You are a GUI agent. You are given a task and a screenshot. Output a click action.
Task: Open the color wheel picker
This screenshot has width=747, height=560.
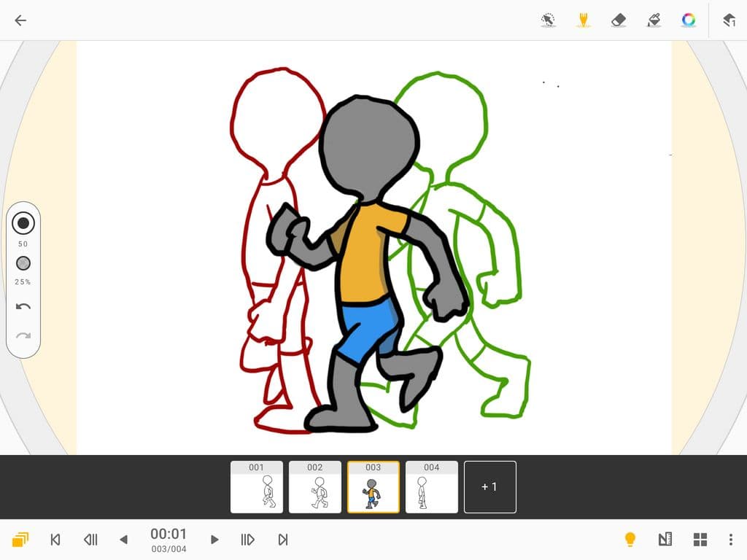[x=688, y=20]
